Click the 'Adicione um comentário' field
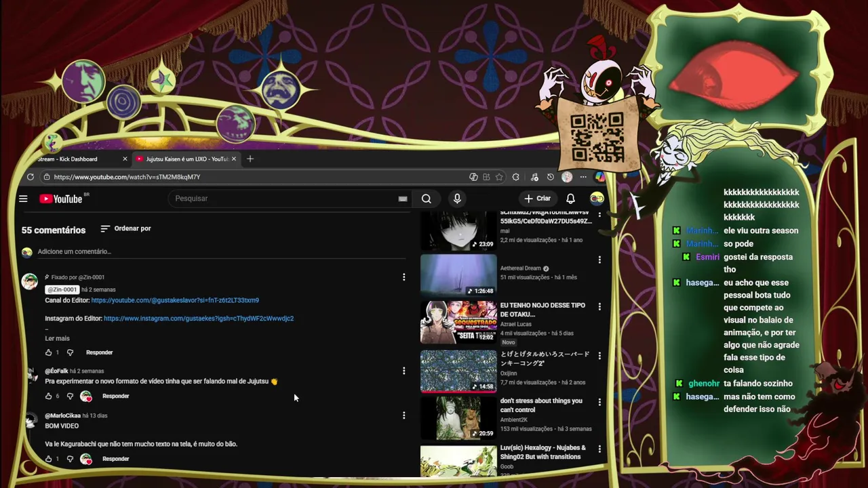The image size is (868, 488). pos(222,251)
